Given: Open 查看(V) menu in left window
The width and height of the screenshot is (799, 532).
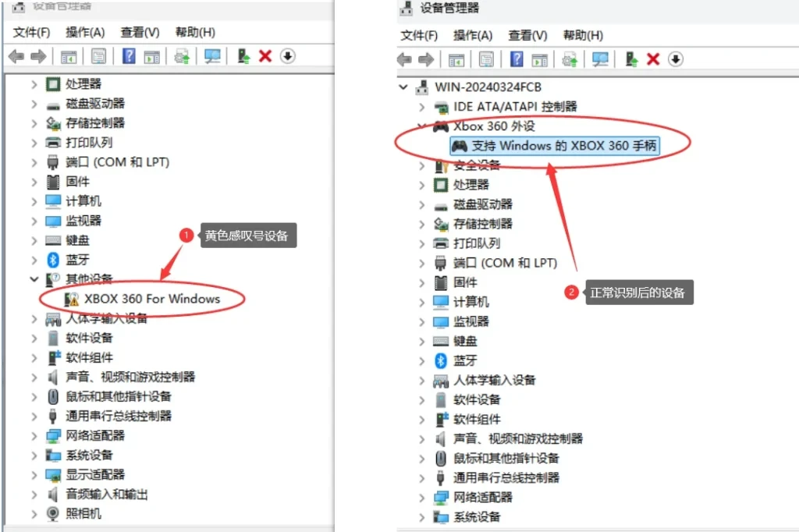Looking at the screenshot, I should point(140,33).
